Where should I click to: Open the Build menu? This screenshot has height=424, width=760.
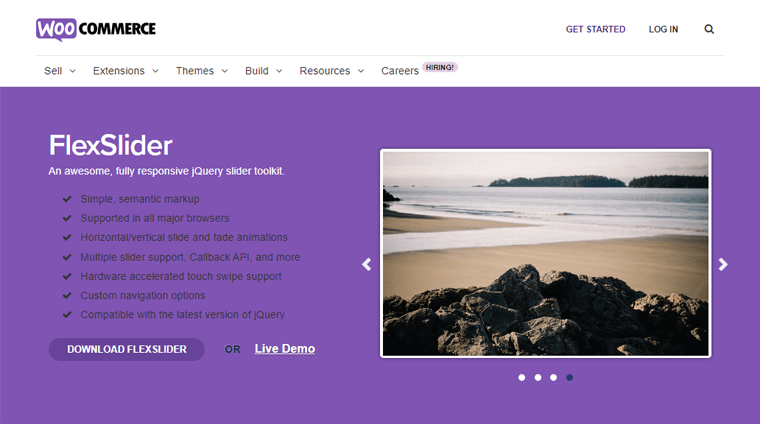pos(257,71)
